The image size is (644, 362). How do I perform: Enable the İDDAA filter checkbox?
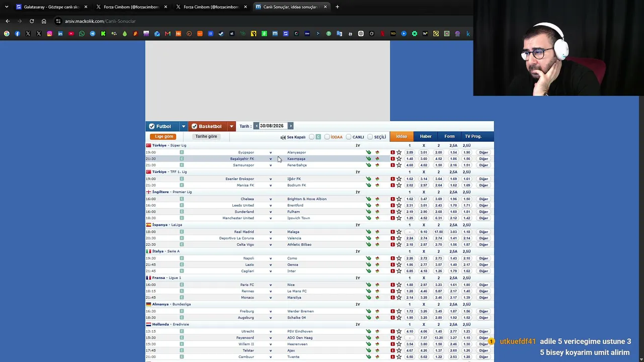(x=327, y=137)
